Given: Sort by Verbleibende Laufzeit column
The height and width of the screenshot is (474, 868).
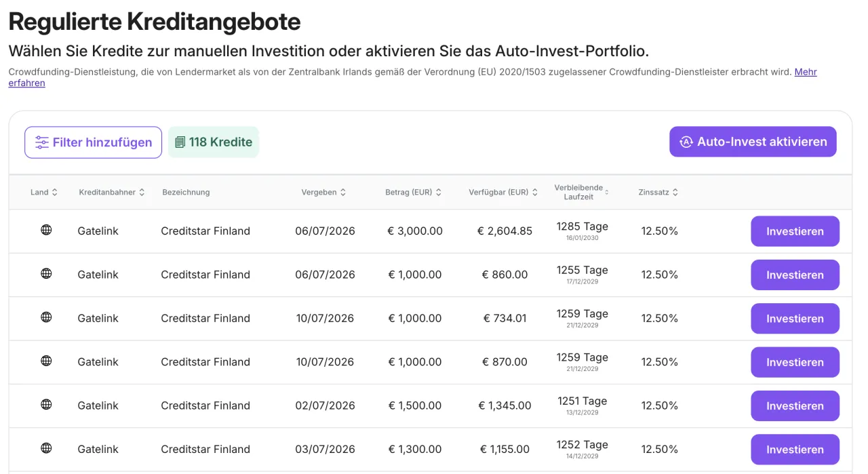Looking at the screenshot, I should pos(581,192).
